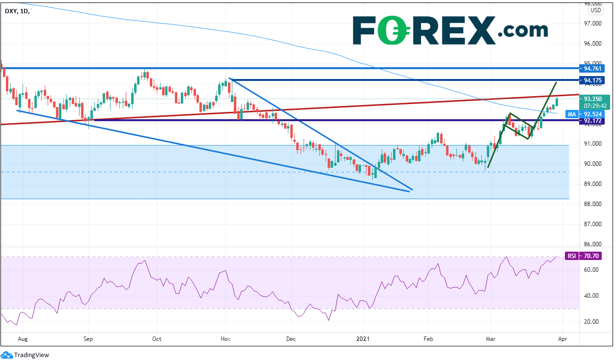The width and height of the screenshot is (616, 364).
Task: Click the DXY symbol label
Action: (11, 11)
